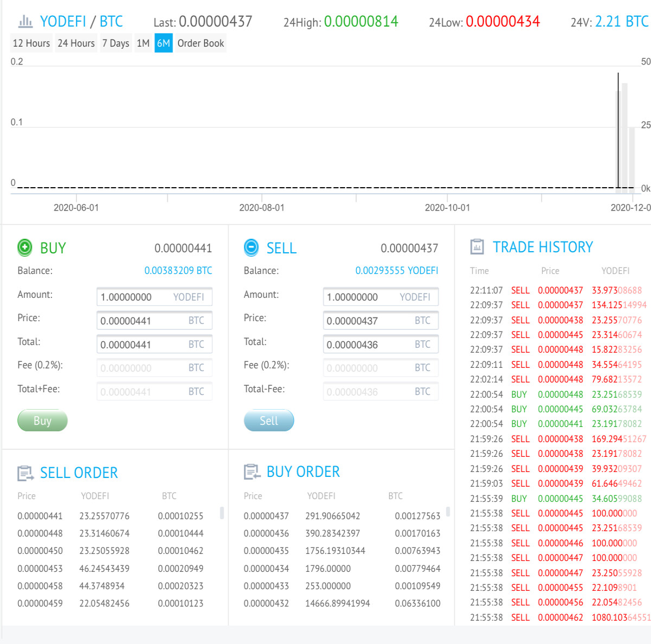Click the Buy Order list icon
Image resolution: width=651 pixels, height=644 pixels.
coord(252,472)
